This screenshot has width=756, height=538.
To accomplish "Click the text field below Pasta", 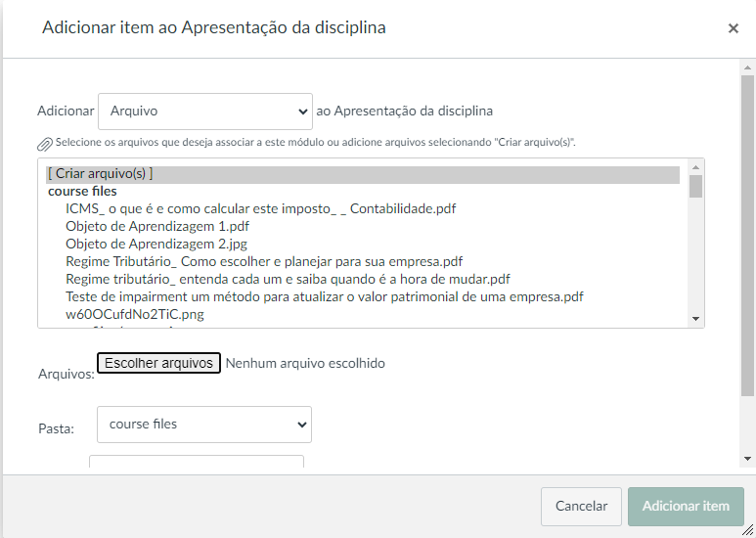I will [x=197, y=464].
